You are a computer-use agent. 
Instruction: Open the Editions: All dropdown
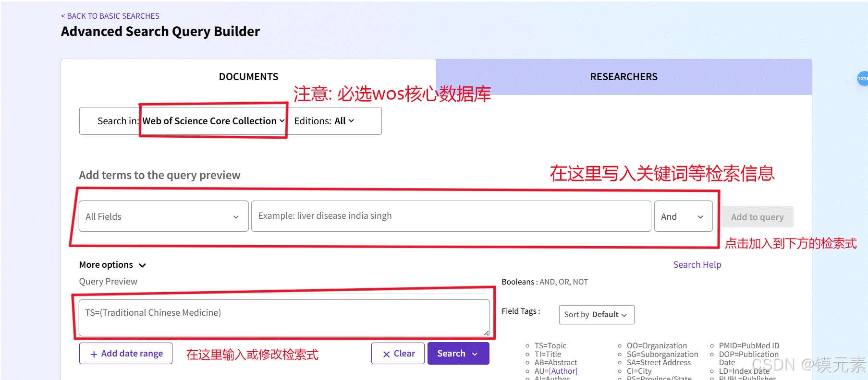324,121
